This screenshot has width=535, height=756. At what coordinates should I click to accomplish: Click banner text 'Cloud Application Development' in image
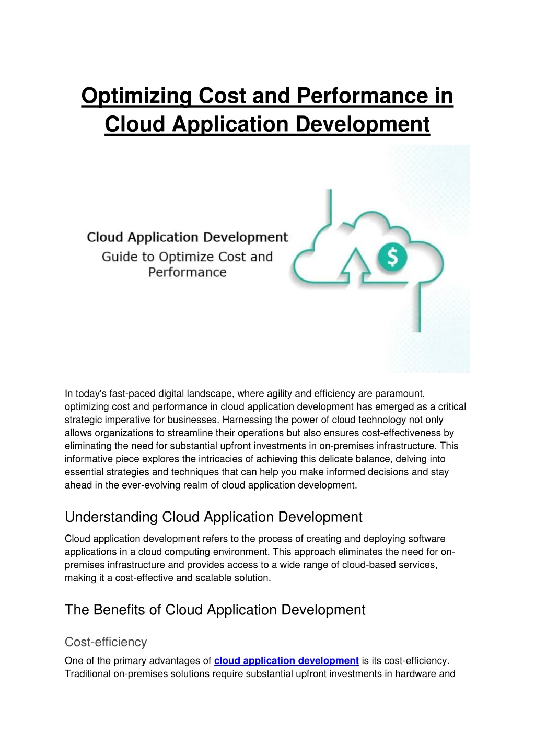(x=187, y=237)
